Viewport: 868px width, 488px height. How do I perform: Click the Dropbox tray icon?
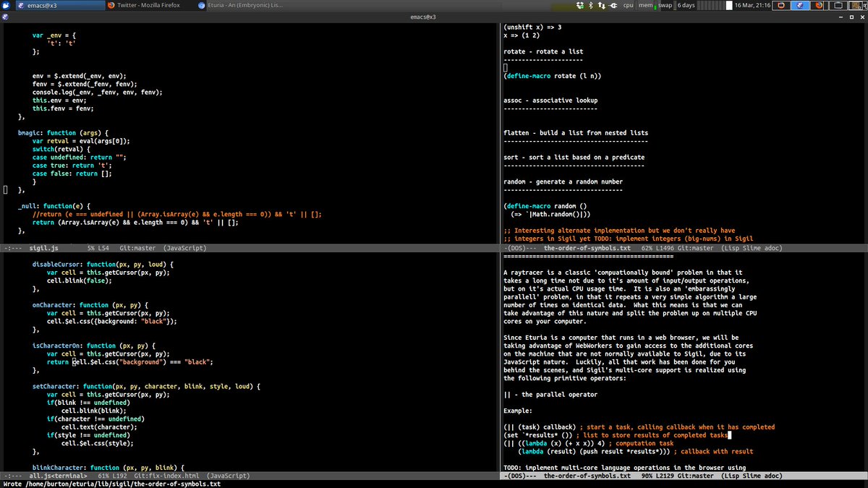click(x=579, y=5)
